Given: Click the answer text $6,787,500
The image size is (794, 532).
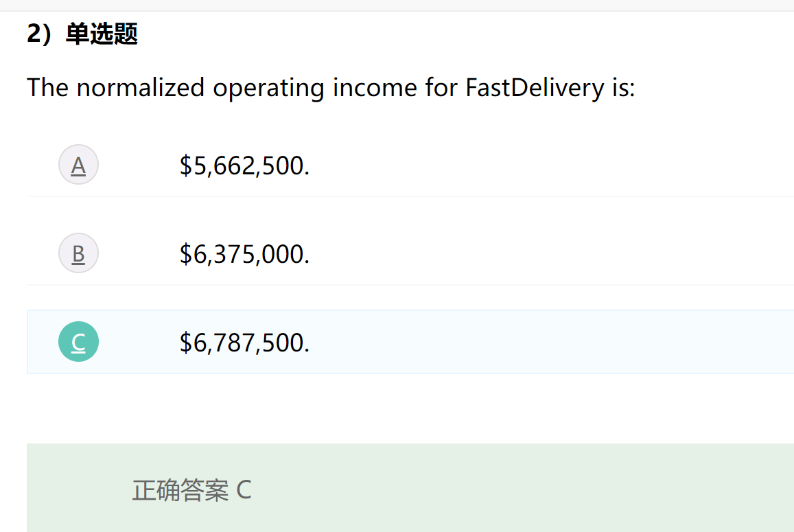Looking at the screenshot, I should pyautogui.click(x=244, y=342).
